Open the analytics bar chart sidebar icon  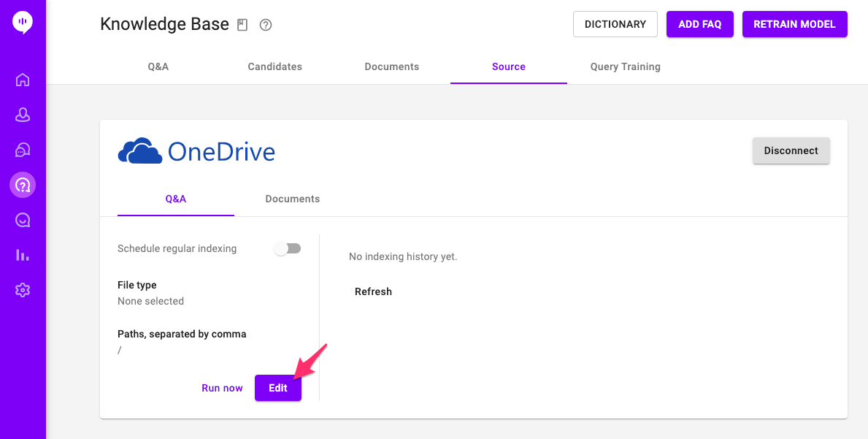click(x=23, y=255)
